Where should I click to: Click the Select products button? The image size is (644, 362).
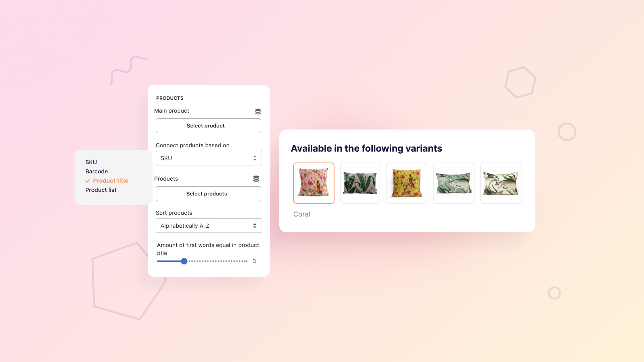coord(208,193)
